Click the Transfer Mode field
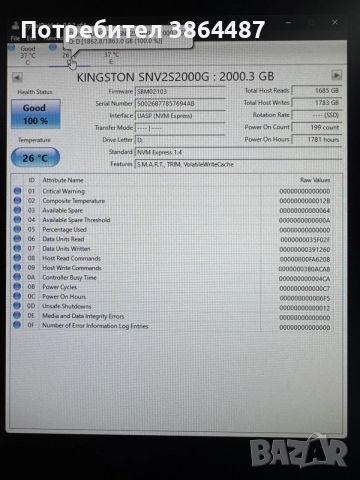This screenshot has width=360, height=480. coord(180,128)
